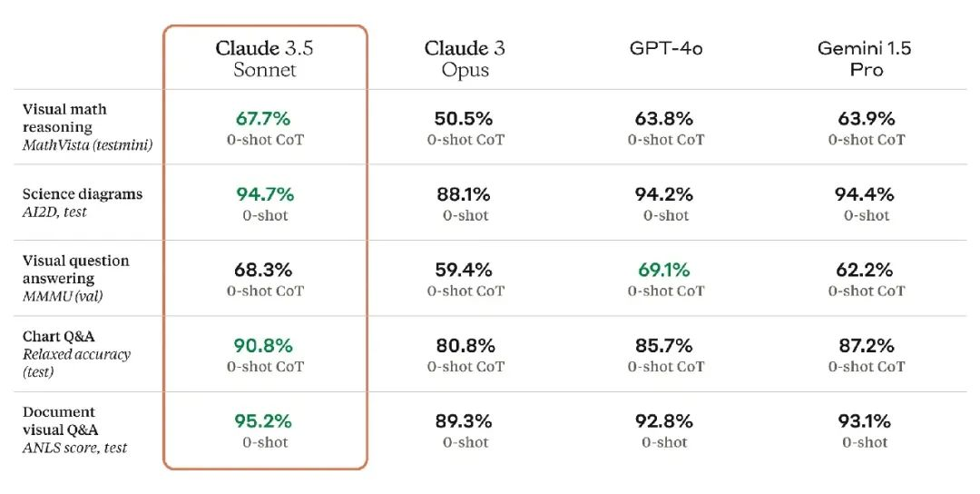Select the 50.5% MathVista score
The height and width of the screenshot is (494, 980).
(465, 119)
